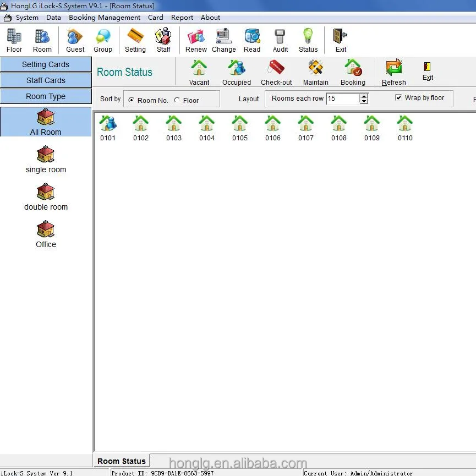Image resolution: width=476 pixels, height=476 pixels.
Task: Click the Product ID status bar text
Action: click(162, 473)
